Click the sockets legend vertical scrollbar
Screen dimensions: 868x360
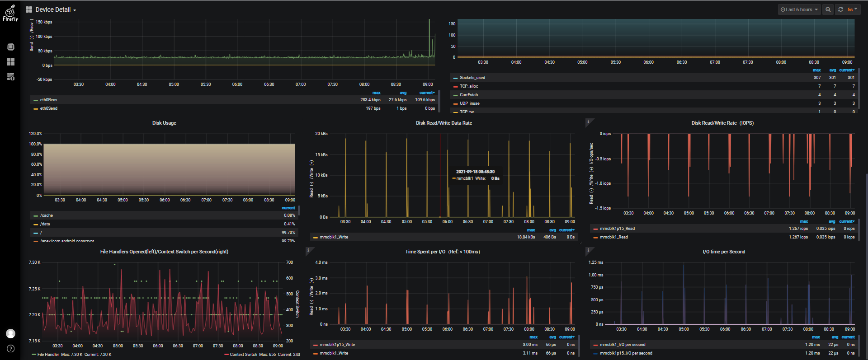point(858,89)
